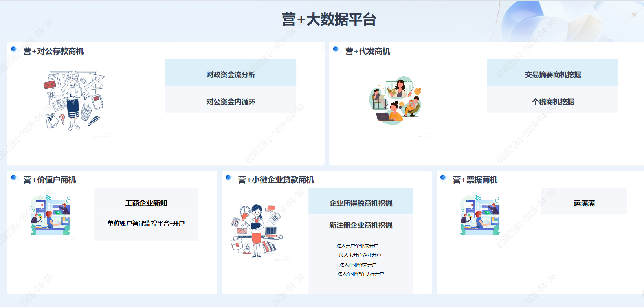Open 财政资金流分析 menu item
The width and height of the screenshot is (644, 307).
coord(231,73)
